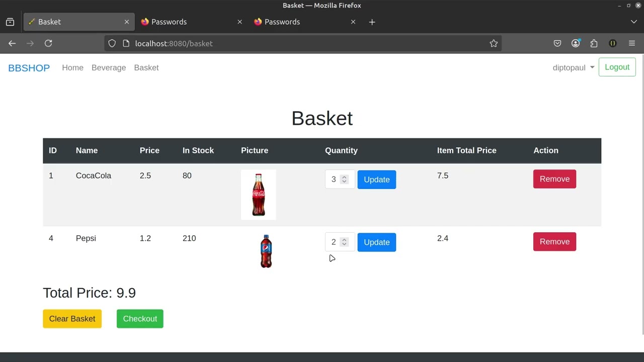Viewport: 644px width, 362px height.
Task: Click the 'Total Price: 9.9' text
Action: pos(90,293)
